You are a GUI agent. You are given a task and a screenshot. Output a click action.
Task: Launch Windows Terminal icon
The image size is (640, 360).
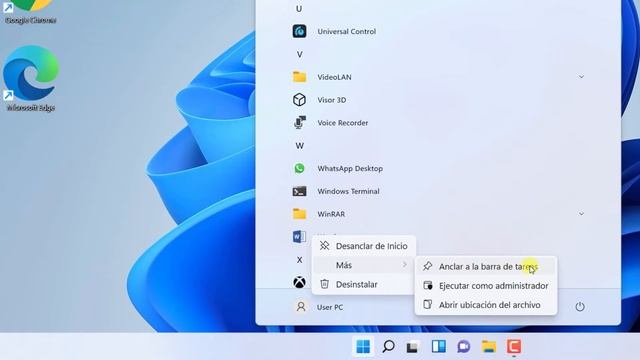point(299,191)
